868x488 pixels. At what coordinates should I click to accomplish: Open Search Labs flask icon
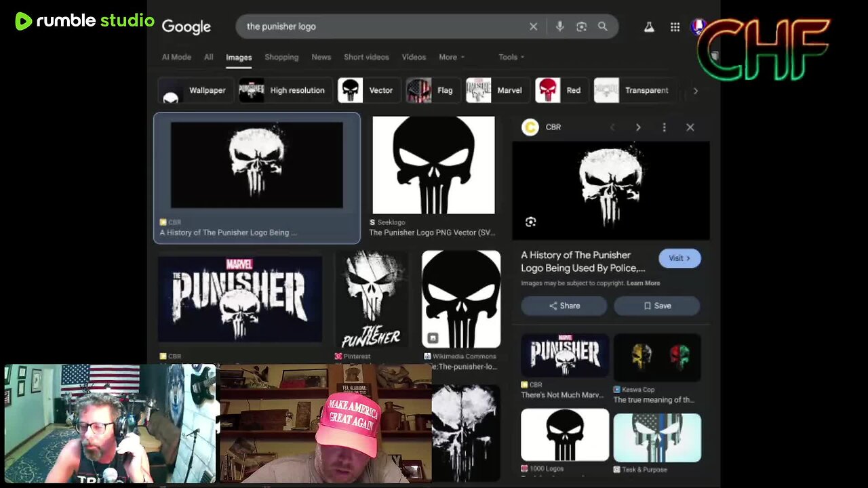point(649,27)
